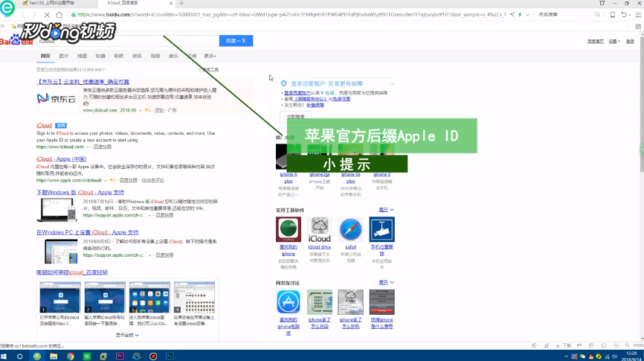Click the green lightning speed-mode icon
The width and height of the screenshot is (644, 361).
pos(520,14)
